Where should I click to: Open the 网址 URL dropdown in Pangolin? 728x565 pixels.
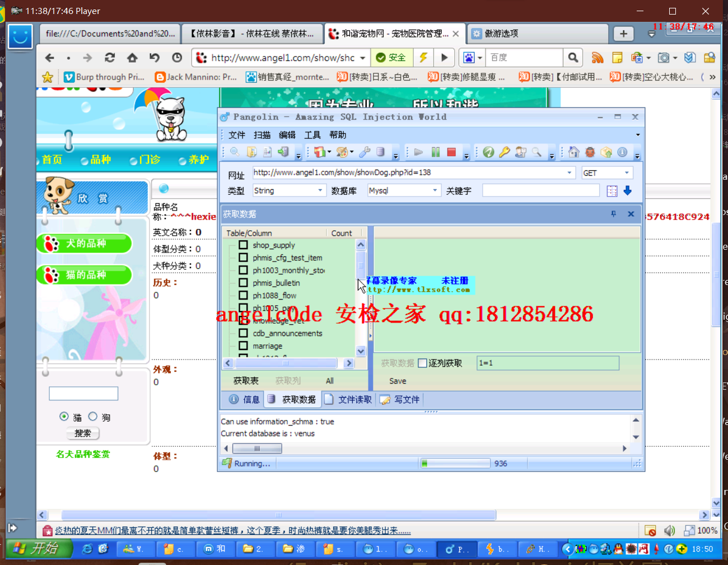pyautogui.click(x=570, y=172)
